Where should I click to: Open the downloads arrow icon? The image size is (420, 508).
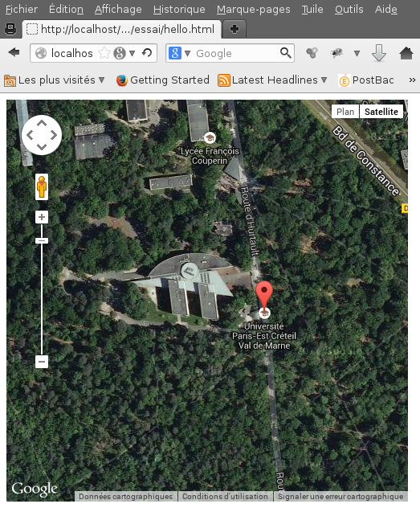(x=379, y=53)
